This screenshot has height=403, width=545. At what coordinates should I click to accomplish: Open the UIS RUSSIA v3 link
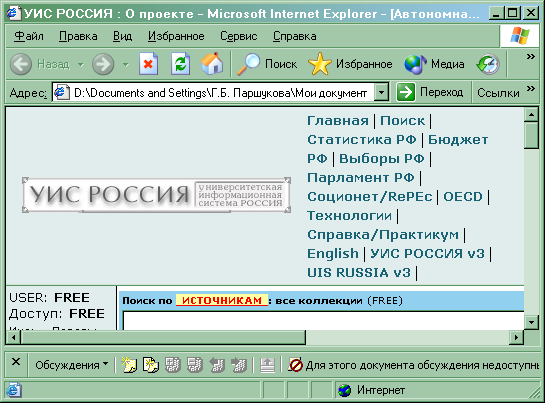tap(359, 273)
